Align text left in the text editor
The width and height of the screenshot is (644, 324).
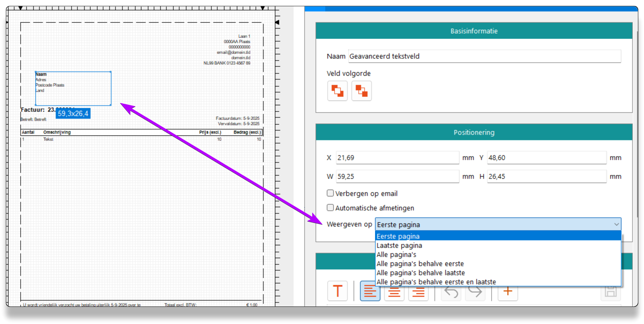coord(370,291)
